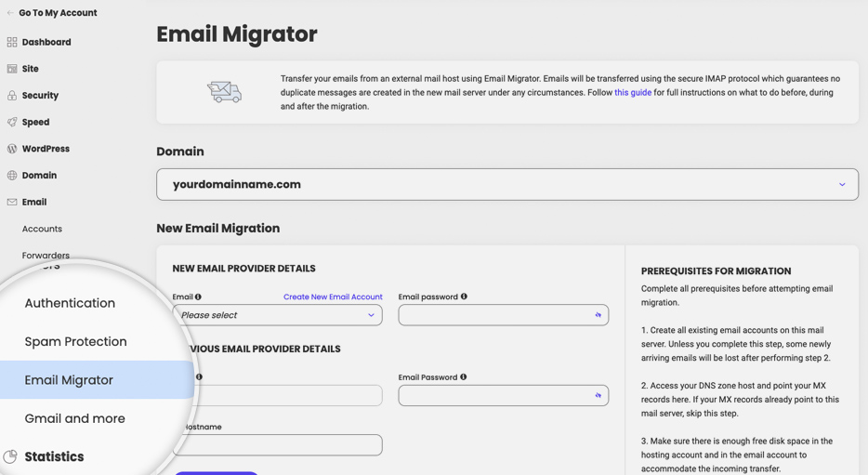Screen dimensions: 868x475
Task: Click the Dashboard grid icon
Action: point(12,42)
